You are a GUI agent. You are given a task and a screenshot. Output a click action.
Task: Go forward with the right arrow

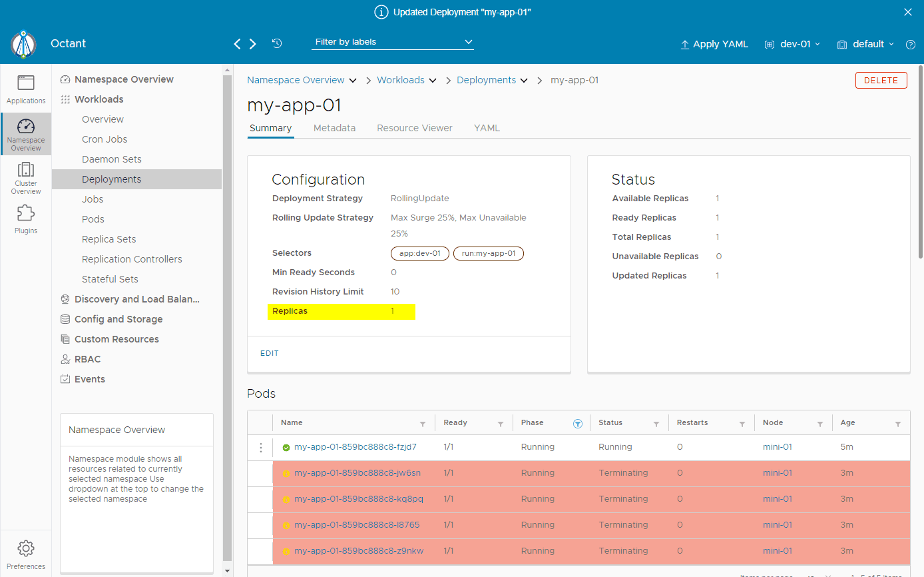coord(253,44)
